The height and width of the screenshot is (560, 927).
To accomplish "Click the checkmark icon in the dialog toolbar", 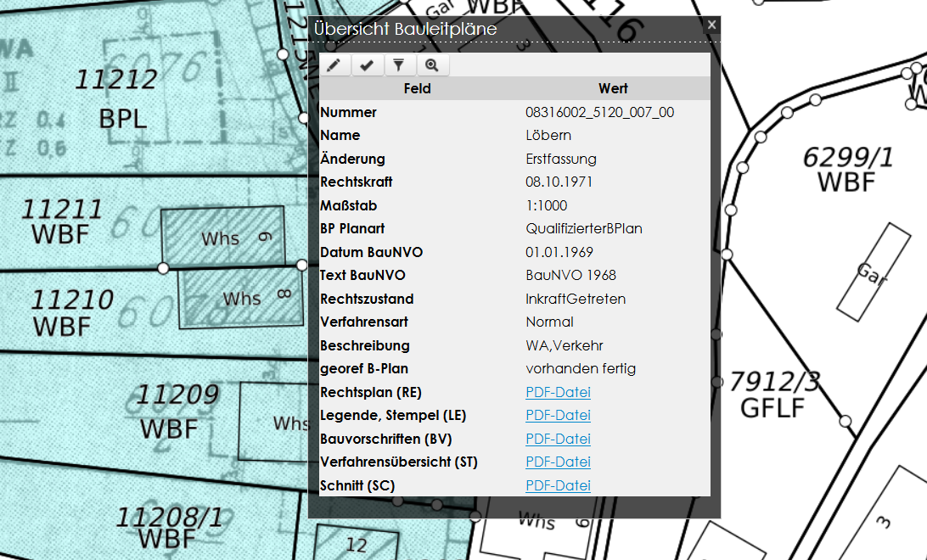I will click(367, 65).
